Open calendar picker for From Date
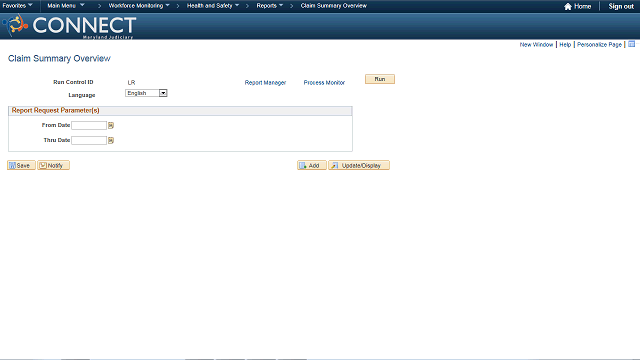This screenshot has height=360, width=640. click(x=111, y=125)
